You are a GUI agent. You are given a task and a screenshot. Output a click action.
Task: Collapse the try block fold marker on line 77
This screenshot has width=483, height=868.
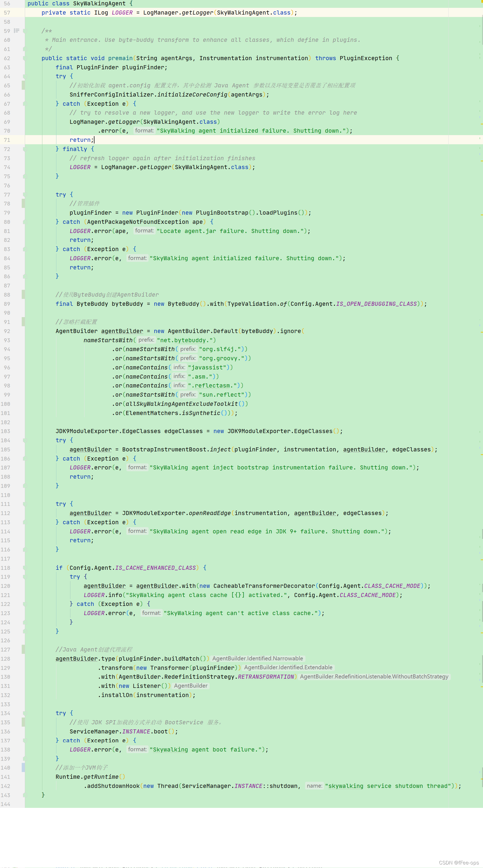click(x=25, y=194)
